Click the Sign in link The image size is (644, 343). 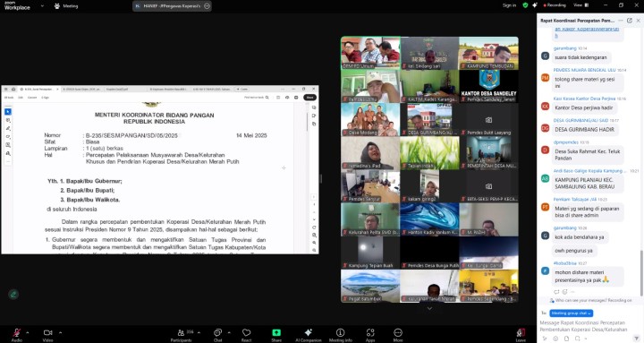click(509, 5)
